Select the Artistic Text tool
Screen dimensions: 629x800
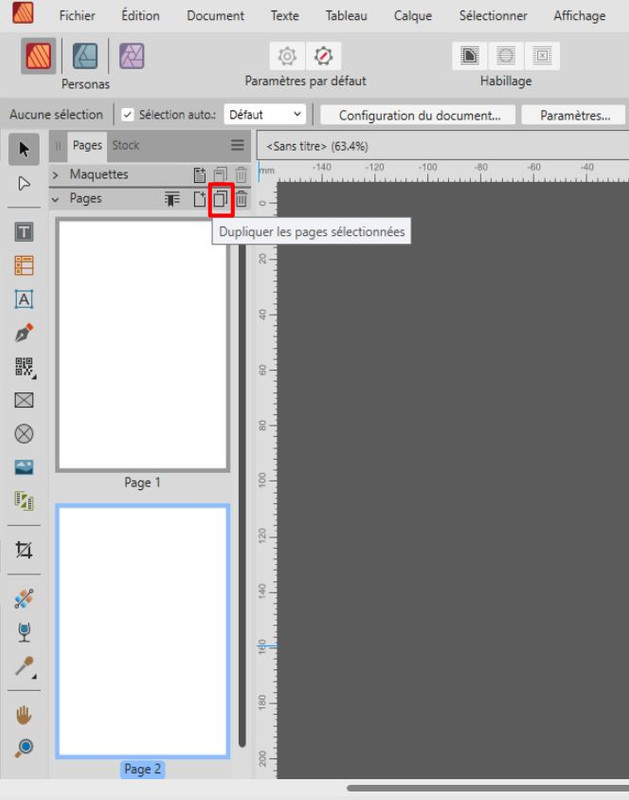[x=24, y=299]
